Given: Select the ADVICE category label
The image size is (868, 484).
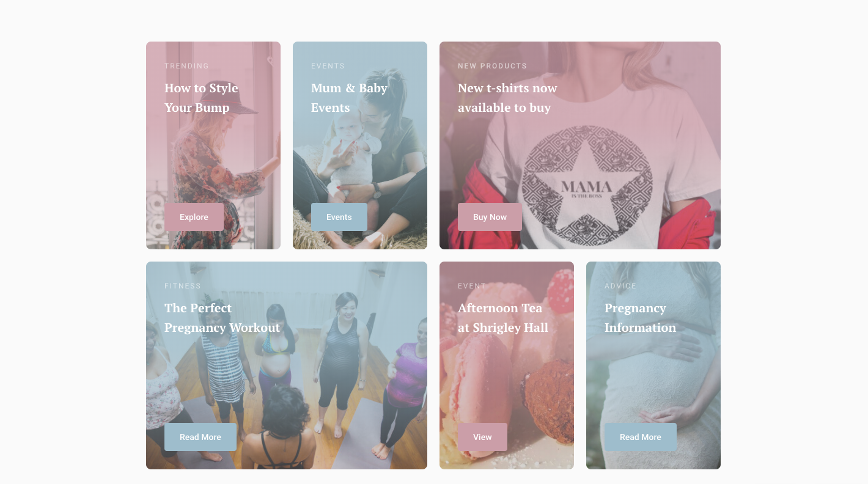Looking at the screenshot, I should click(620, 286).
